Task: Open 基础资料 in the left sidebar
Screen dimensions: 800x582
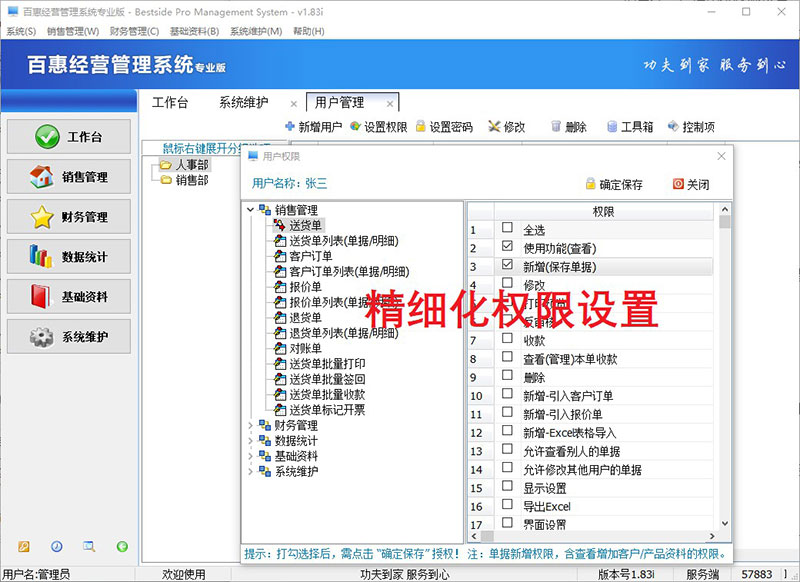Action: 69,296
